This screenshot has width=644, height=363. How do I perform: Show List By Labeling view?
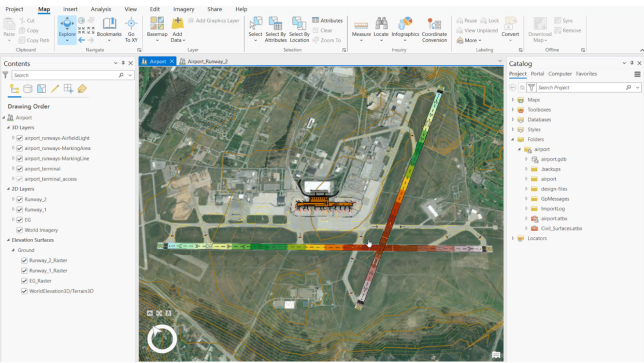82,89
